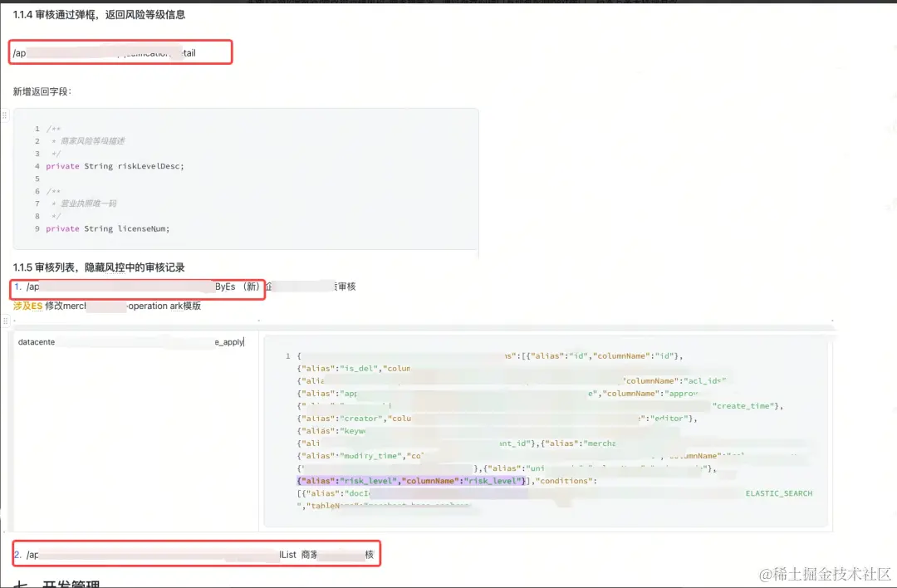
Task: Click line number 4 in the Java code block
Action: pos(37,166)
